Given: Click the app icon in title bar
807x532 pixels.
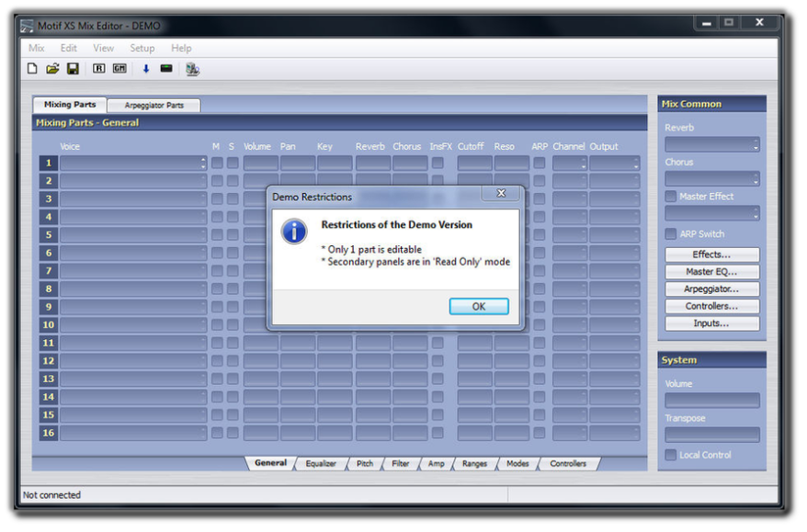Looking at the screenshot, I should [27, 26].
